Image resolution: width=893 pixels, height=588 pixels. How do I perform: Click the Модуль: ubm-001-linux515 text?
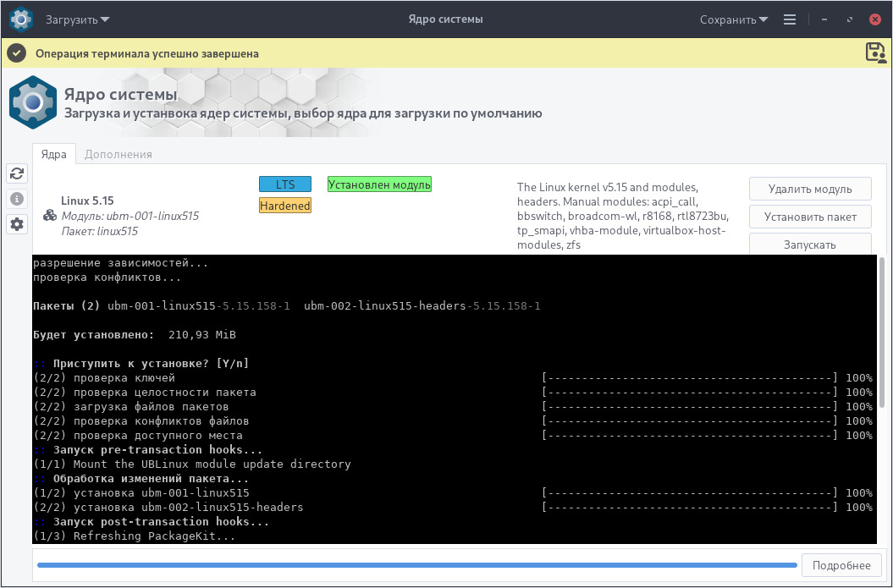[x=130, y=216]
